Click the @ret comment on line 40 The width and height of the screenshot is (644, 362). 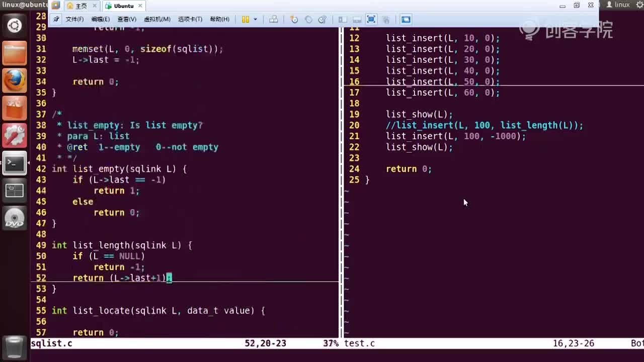click(x=138, y=147)
